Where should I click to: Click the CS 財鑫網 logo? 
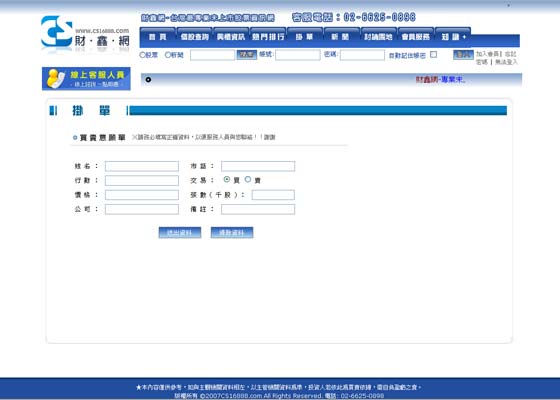click(85, 33)
